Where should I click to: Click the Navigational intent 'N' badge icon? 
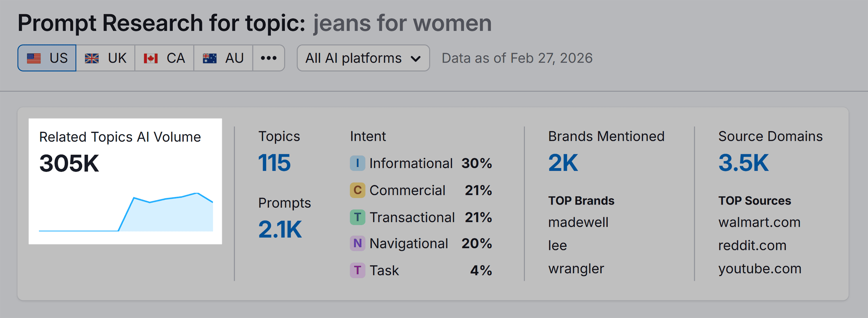[357, 243]
